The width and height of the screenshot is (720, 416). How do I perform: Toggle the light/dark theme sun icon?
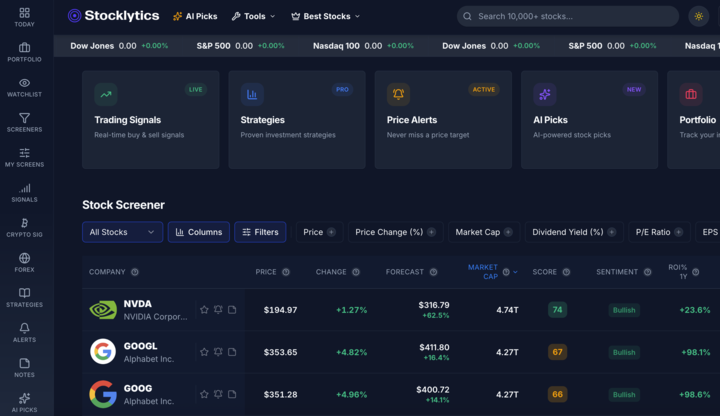click(x=698, y=16)
